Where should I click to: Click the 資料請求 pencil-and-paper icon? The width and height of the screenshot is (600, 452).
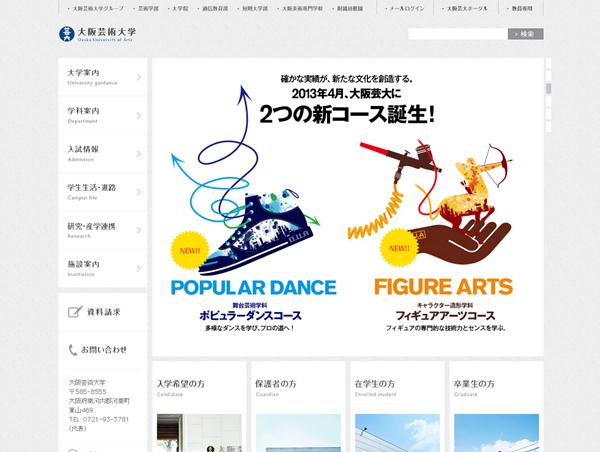pyautogui.click(x=75, y=312)
